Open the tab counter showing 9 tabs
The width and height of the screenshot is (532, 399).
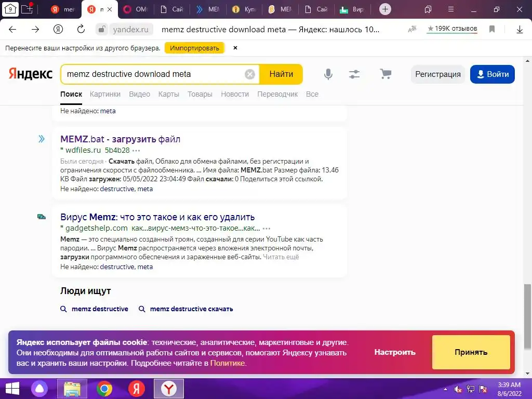[x=10, y=9]
